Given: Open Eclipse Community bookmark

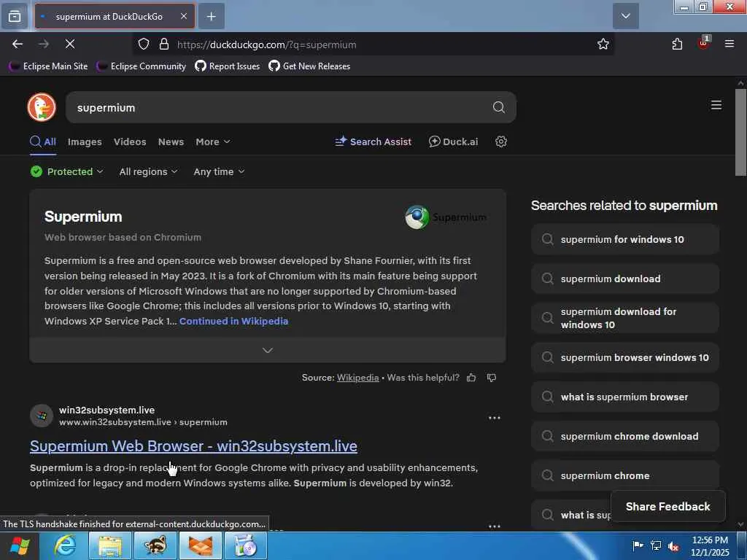Looking at the screenshot, I should click(142, 66).
